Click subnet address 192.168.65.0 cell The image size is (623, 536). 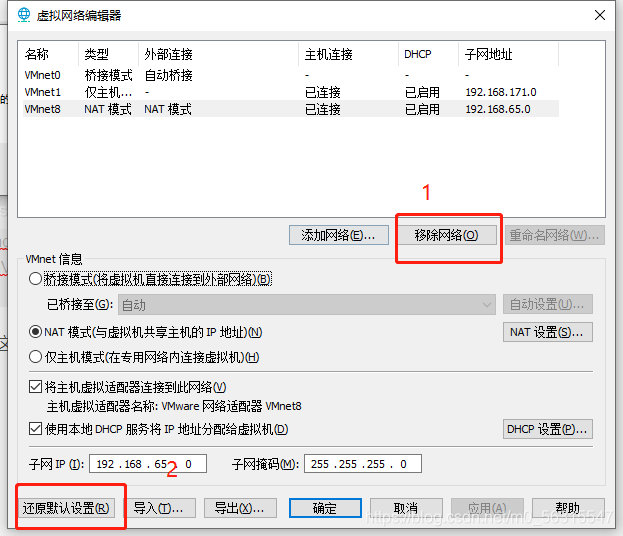[x=498, y=109]
